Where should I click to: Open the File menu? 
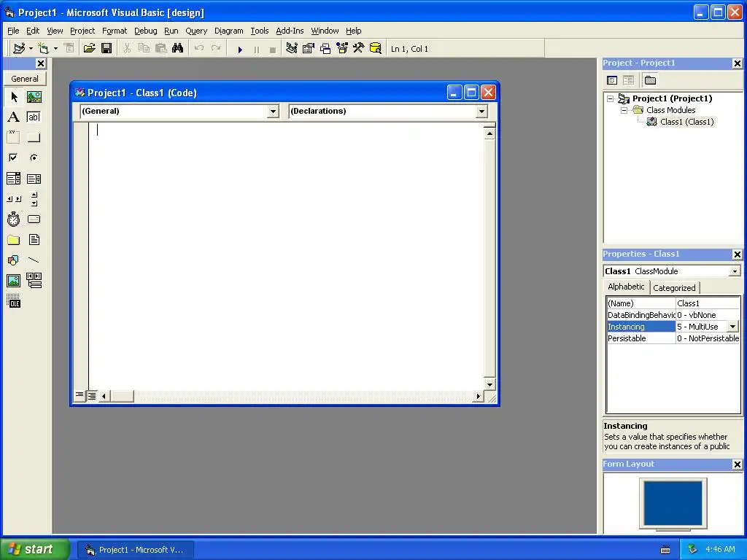(13, 31)
